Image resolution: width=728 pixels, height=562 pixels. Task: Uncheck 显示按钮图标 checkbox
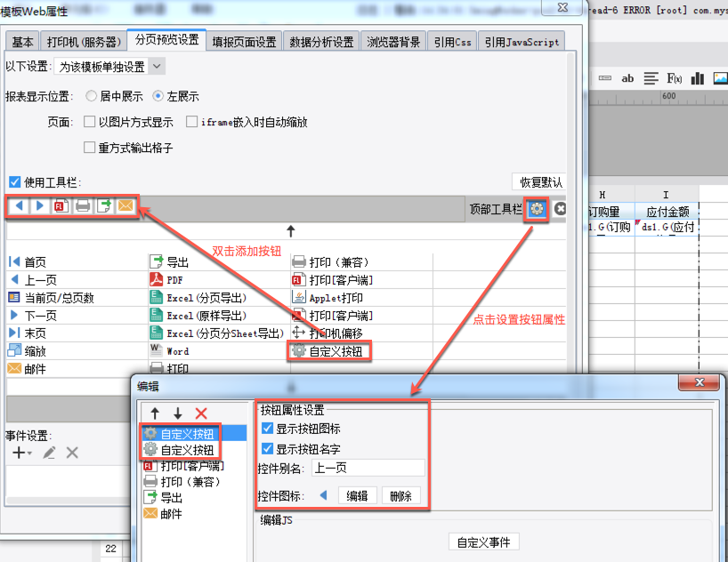[267, 428]
